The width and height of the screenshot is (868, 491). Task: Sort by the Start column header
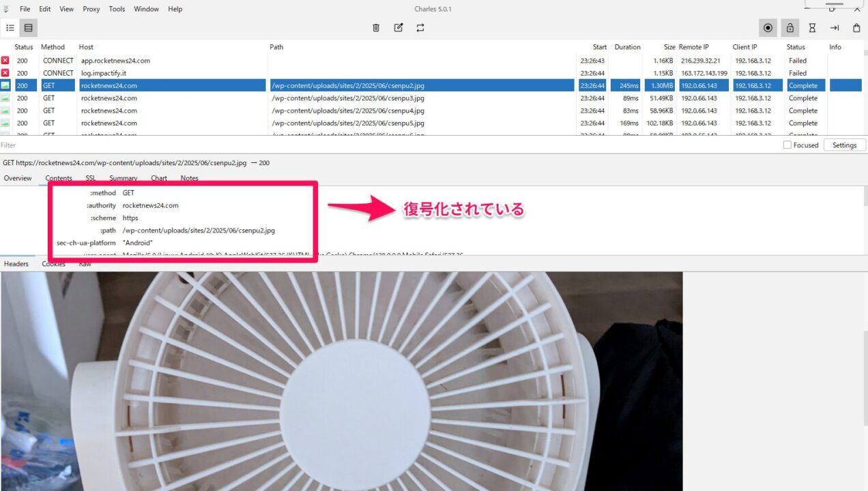600,47
